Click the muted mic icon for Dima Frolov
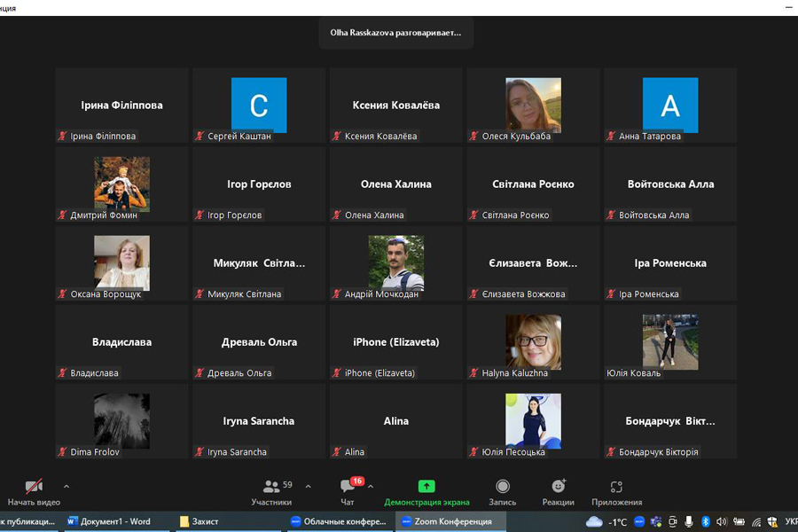Image resolution: width=798 pixels, height=532 pixels. tap(62, 452)
